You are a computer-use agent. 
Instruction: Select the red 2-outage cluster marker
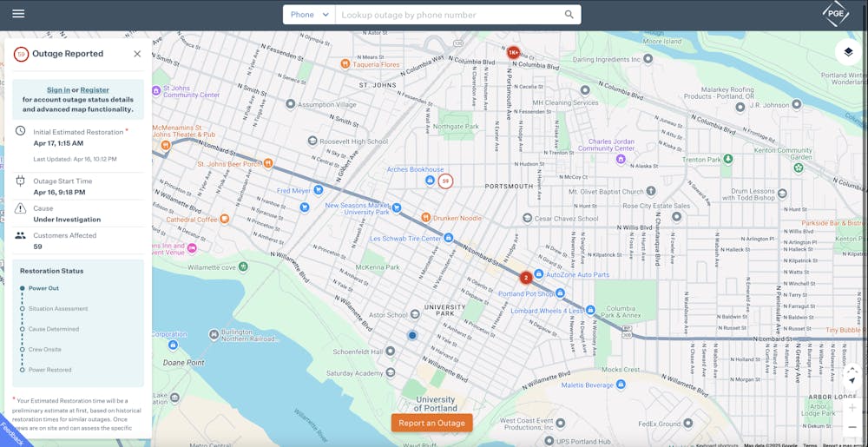coord(525,278)
